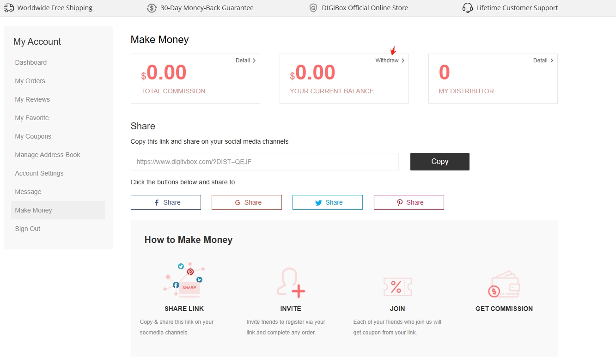This screenshot has height=364, width=616.
Task: Open My Orders page
Action: pyautogui.click(x=30, y=81)
